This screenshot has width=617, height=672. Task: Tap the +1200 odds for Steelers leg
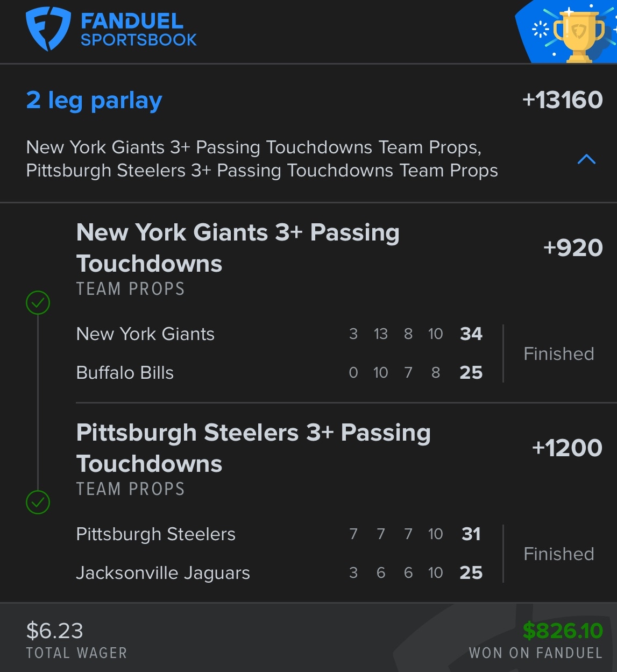pos(566,448)
